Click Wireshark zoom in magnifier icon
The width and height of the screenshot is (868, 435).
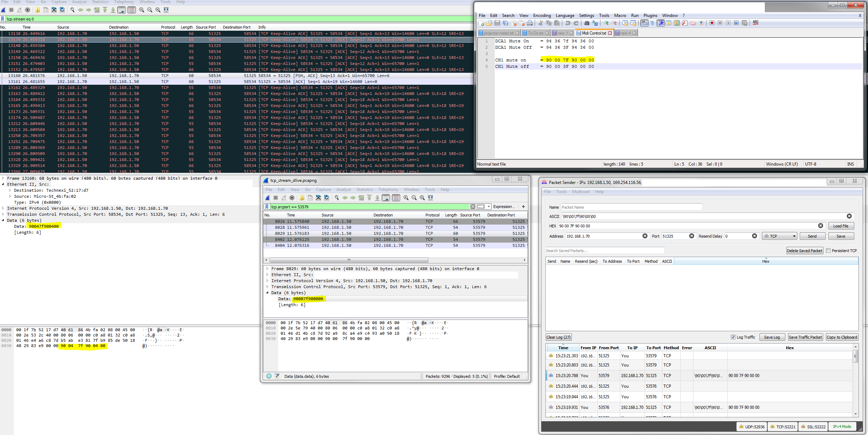(x=142, y=10)
